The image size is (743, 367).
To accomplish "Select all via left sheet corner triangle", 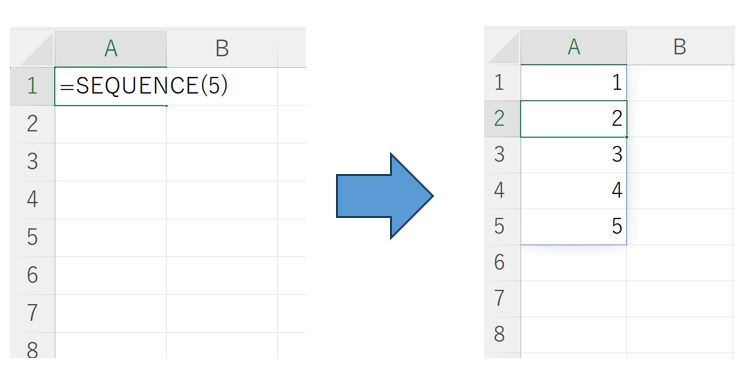I will [x=37, y=48].
